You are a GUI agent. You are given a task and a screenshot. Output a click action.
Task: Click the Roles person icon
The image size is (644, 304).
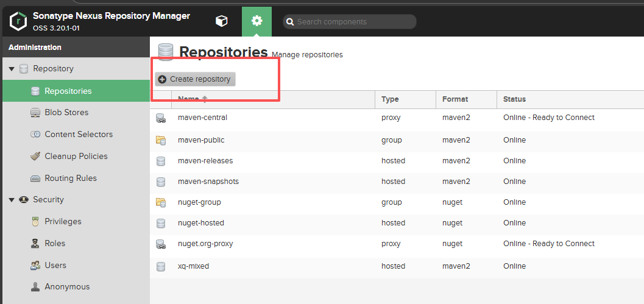coord(35,243)
